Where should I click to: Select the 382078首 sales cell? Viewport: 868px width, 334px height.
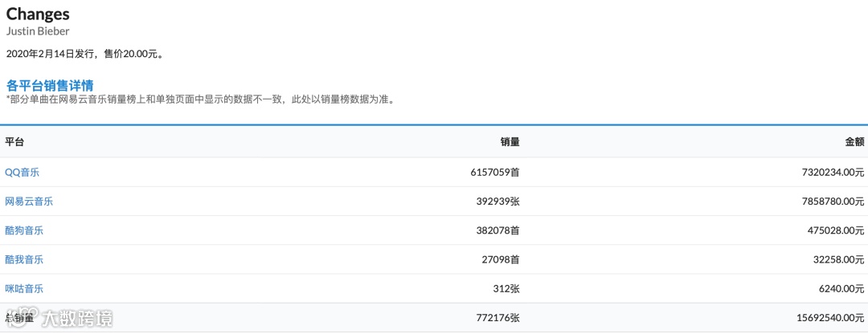tap(497, 230)
